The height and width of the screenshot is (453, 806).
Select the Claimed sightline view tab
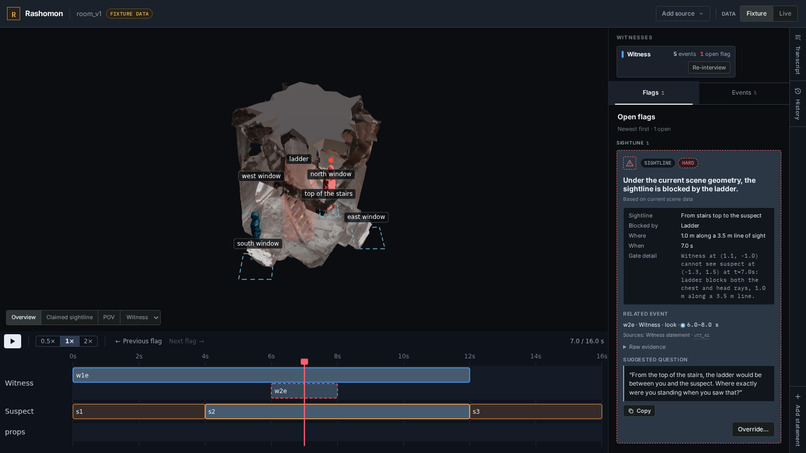pyautogui.click(x=69, y=317)
